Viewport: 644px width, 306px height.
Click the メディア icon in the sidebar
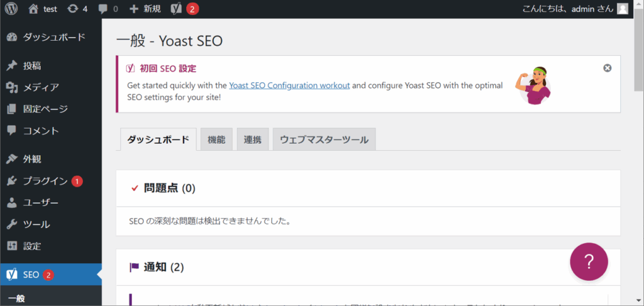[12, 87]
